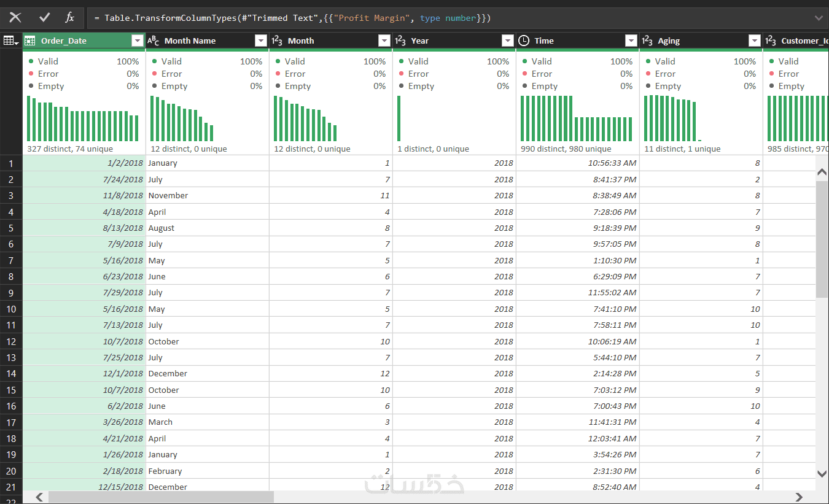Click the time cell 12:03:41 AM
Image resolution: width=829 pixels, height=504 pixels.
tap(578, 438)
